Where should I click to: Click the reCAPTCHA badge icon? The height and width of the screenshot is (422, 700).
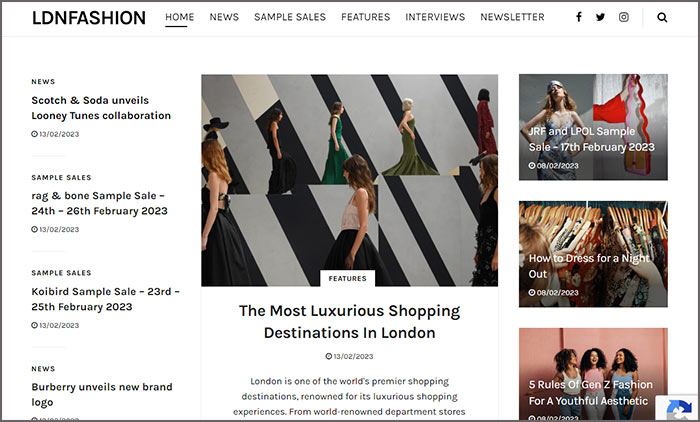pyautogui.click(x=679, y=409)
